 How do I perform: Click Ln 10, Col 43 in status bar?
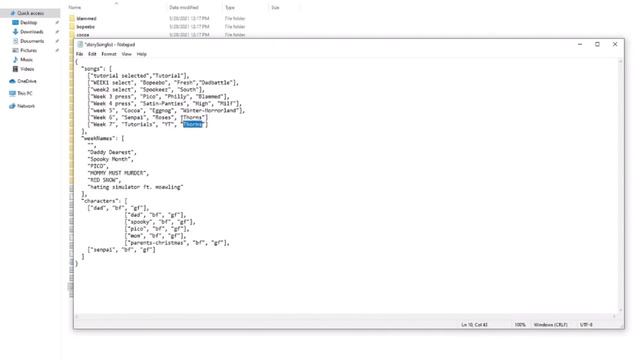pos(474,325)
